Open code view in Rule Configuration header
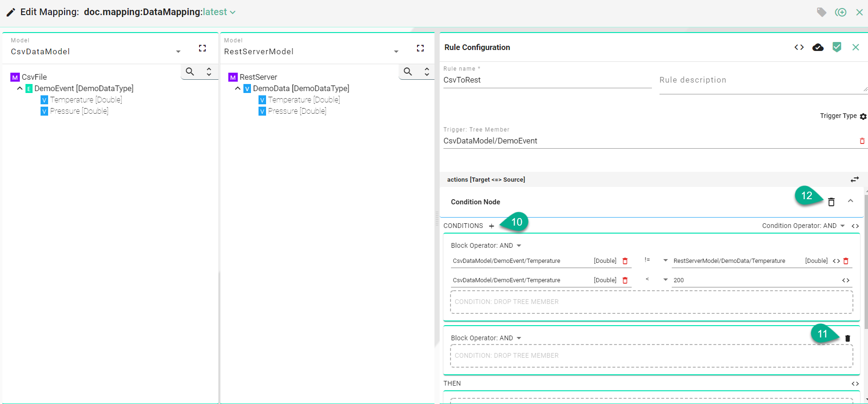The height and width of the screenshot is (404, 868). tap(799, 47)
